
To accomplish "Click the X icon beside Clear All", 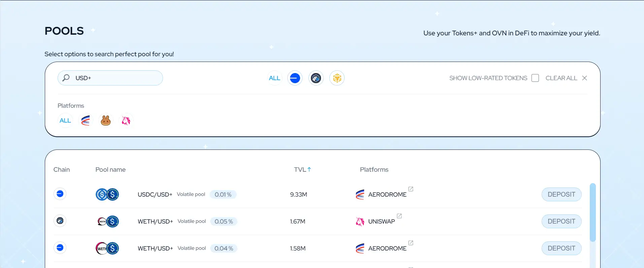I will point(584,78).
